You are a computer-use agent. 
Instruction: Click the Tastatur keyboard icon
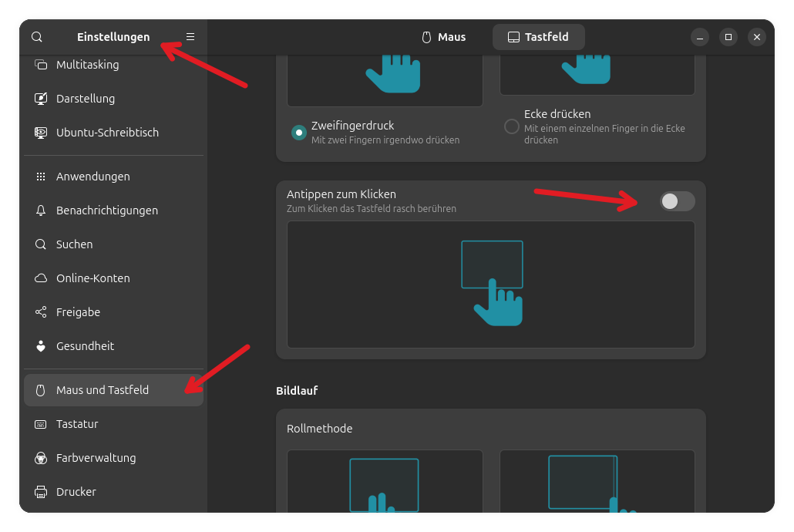(x=41, y=424)
